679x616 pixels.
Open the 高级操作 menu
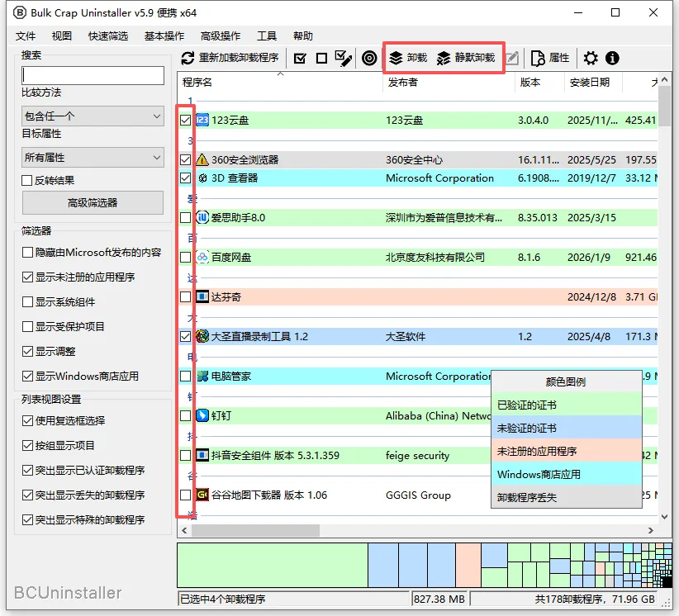click(x=221, y=36)
